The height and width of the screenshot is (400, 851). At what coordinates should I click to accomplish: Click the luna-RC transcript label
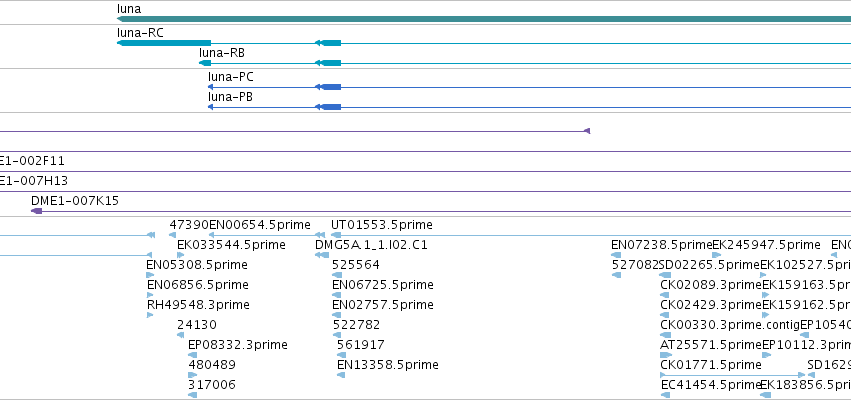[x=140, y=33]
